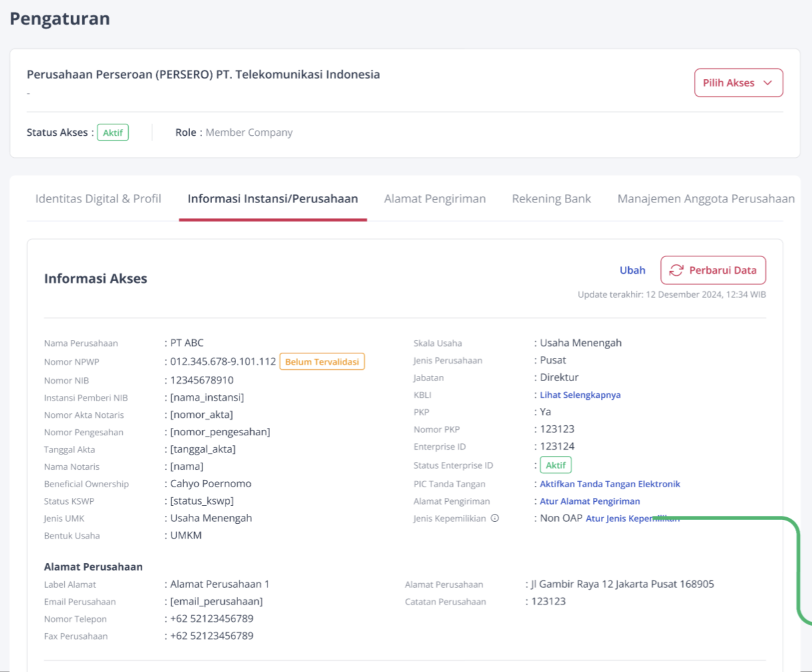Open the Atur Alamat Pengiriman link
This screenshot has width=812, height=672.
(x=590, y=501)
